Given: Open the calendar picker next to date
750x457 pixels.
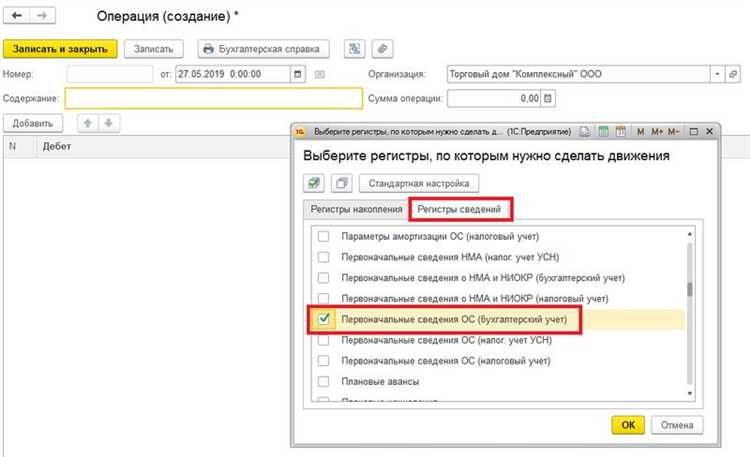Looking at the screenshot, I should coord(298,74).
